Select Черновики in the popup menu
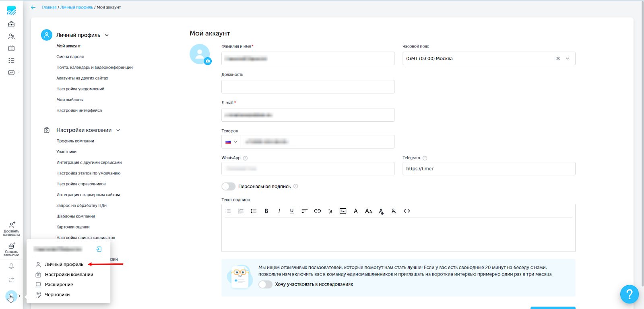This screenshot has width=644, height=309. (x=57, y=294)
